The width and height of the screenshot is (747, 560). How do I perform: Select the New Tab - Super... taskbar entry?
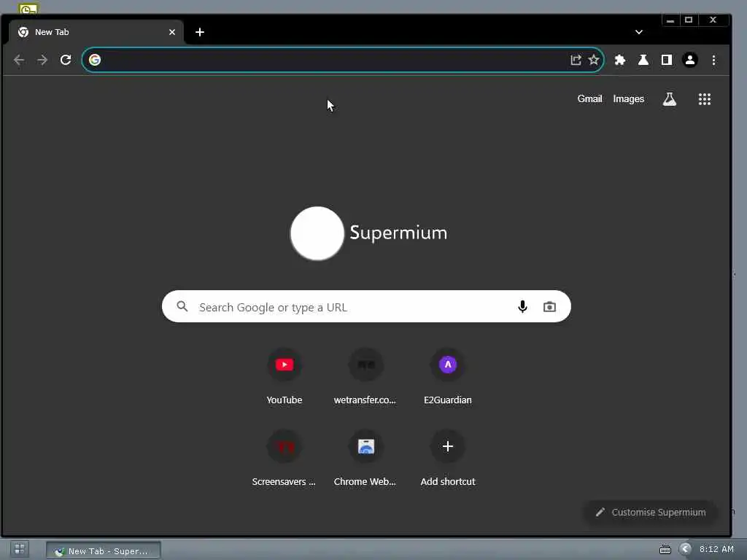[x=104, y=551]
